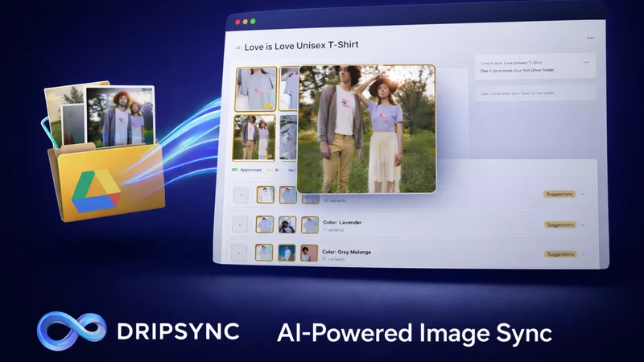
Task: Select model-in-hat thumbnail in Lavender row
Action: 287,225
